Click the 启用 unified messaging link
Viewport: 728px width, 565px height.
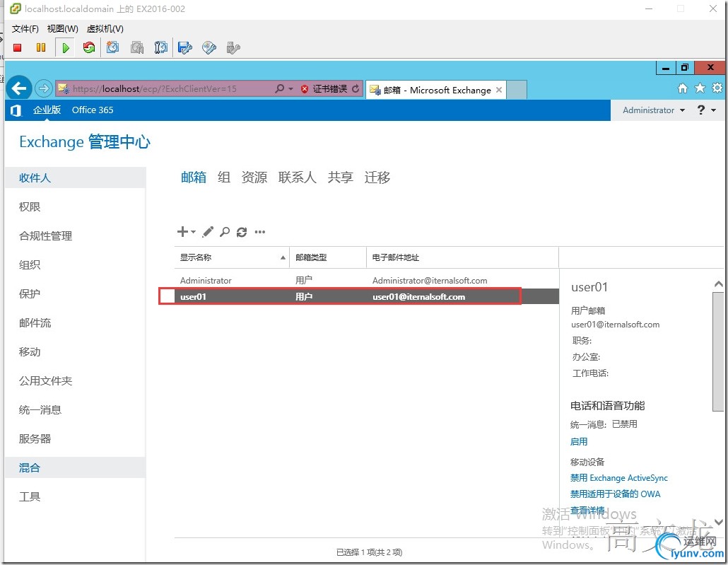coord(578,441)
